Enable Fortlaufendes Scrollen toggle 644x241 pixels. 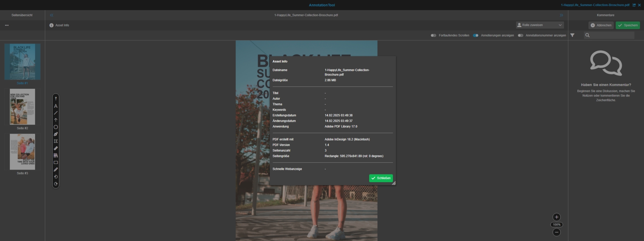(433, 35)
